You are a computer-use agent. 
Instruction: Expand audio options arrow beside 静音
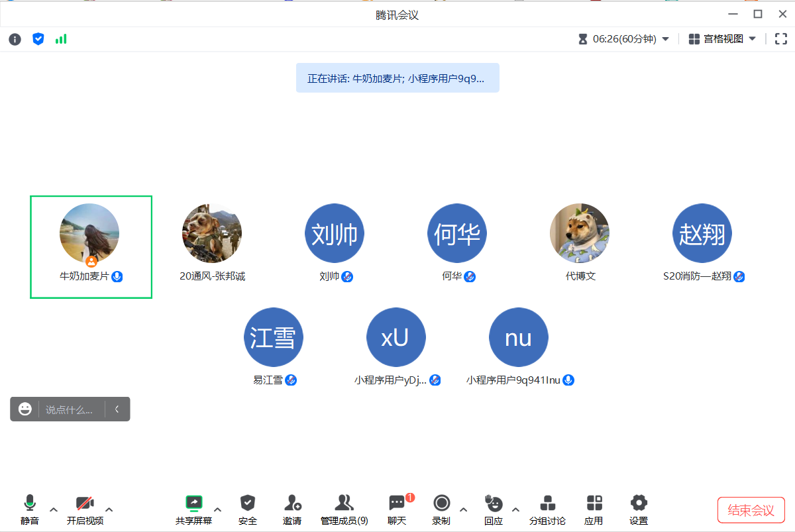tap(54, 509)
